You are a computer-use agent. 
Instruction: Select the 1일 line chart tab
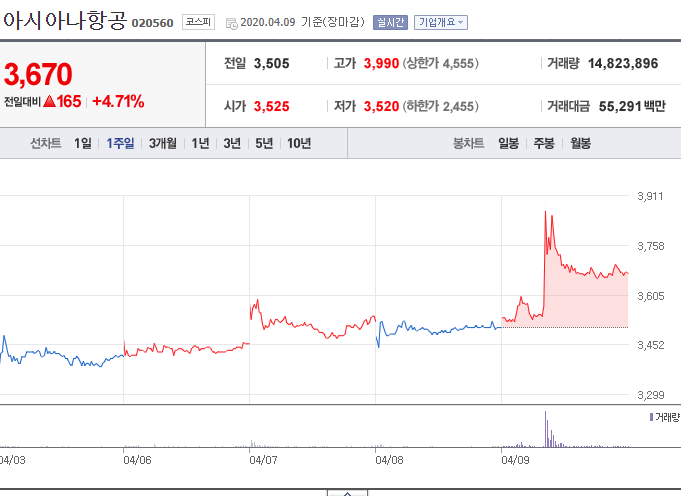[83, 143]
